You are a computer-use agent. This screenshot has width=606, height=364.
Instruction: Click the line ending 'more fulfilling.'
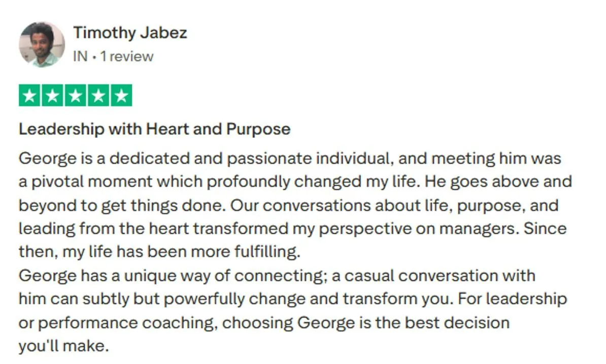[x=159, y=252]
